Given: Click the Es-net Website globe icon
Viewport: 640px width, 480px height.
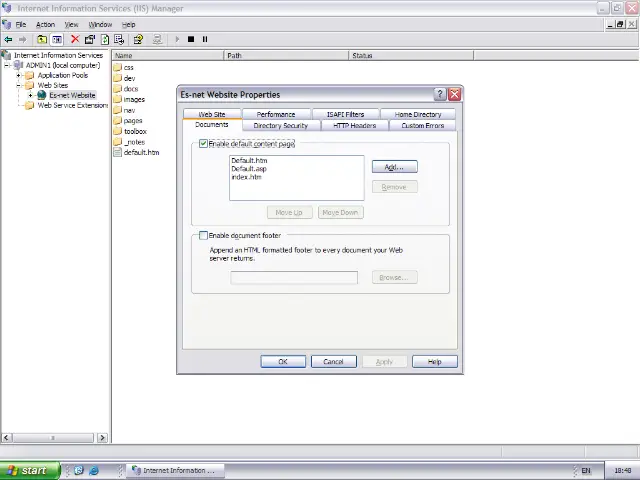Looking at the screenshot, I should click(42, 95).
